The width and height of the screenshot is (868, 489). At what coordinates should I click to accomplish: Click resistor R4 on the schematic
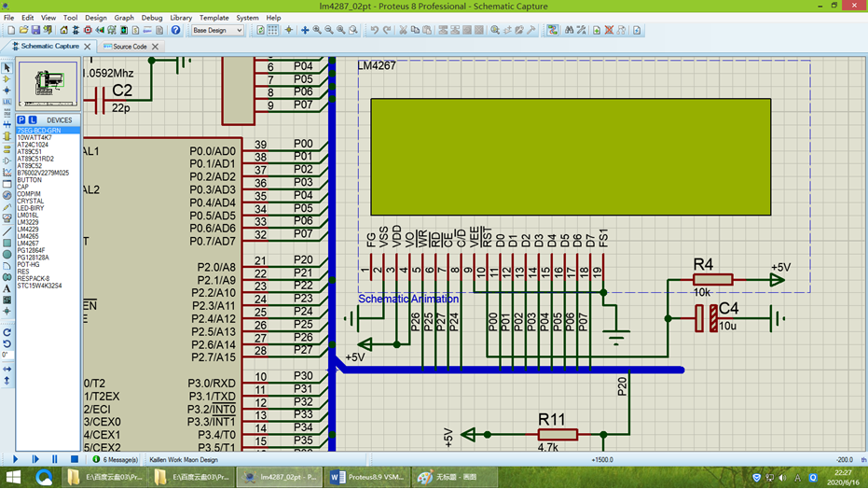[x=712, y=278]
